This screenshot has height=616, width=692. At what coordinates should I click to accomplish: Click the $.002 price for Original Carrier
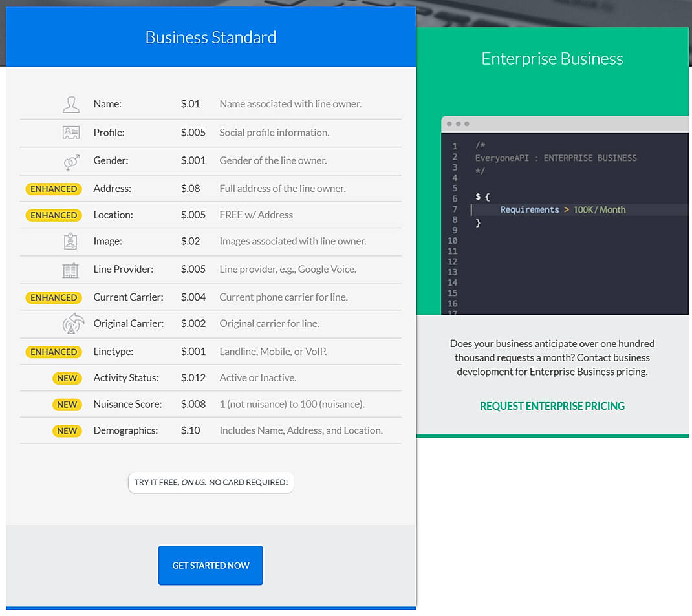click(x=193, y=324)
